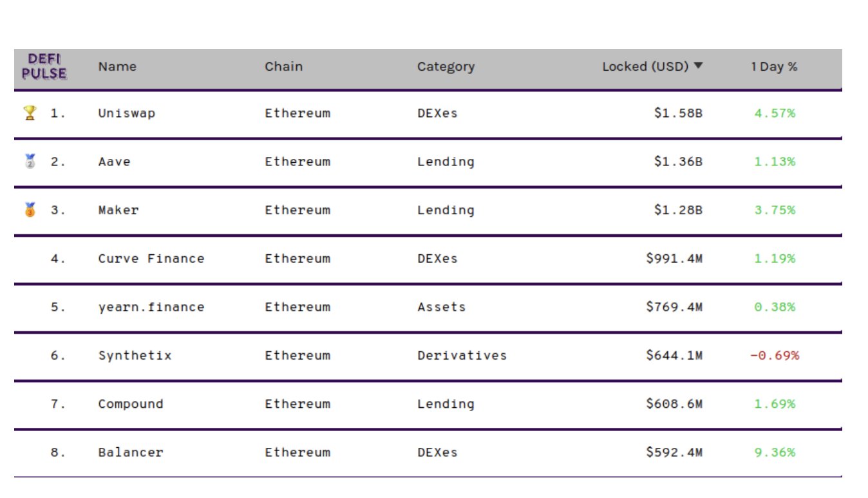The width and height of the screenshot is (868, 498).
Task: Click the gold trophy icon beside Uniswap
Action: click(30, 113)
